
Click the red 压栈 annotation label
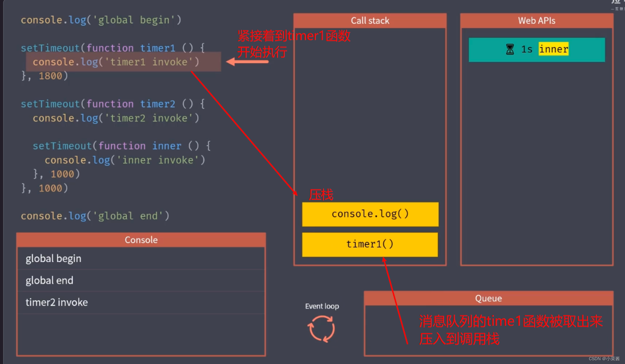321,195
